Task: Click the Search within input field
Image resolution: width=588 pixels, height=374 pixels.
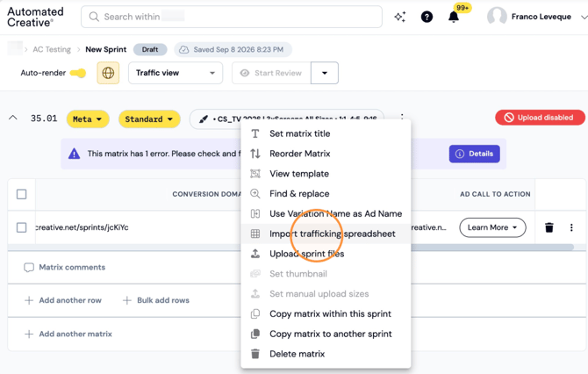Action: click(x=232, y=17)
